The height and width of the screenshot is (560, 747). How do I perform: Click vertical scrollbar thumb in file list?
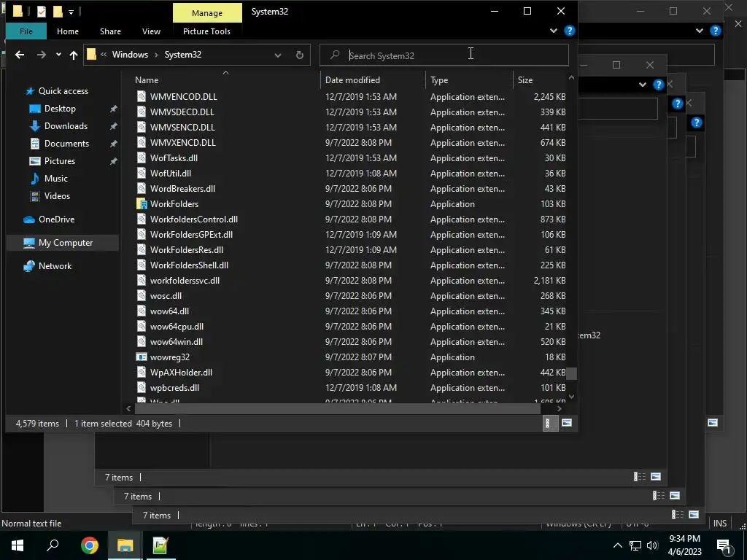click(x=572, y=374)
